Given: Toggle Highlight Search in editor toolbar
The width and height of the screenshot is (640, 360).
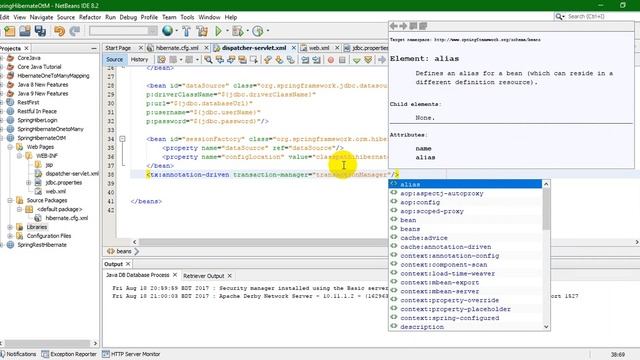Looking at the screenshot, I should pyautogui.click(x=242, y=60).
